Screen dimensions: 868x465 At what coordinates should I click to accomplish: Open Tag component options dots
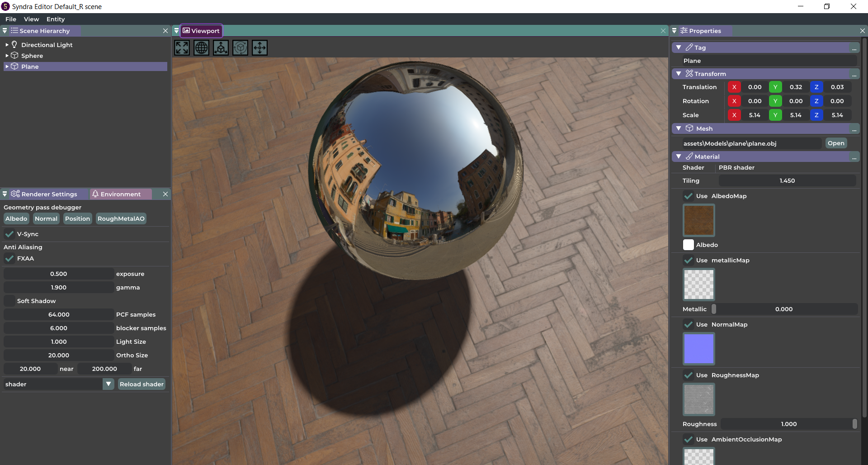pyautogui.click(x=854, y=47)
